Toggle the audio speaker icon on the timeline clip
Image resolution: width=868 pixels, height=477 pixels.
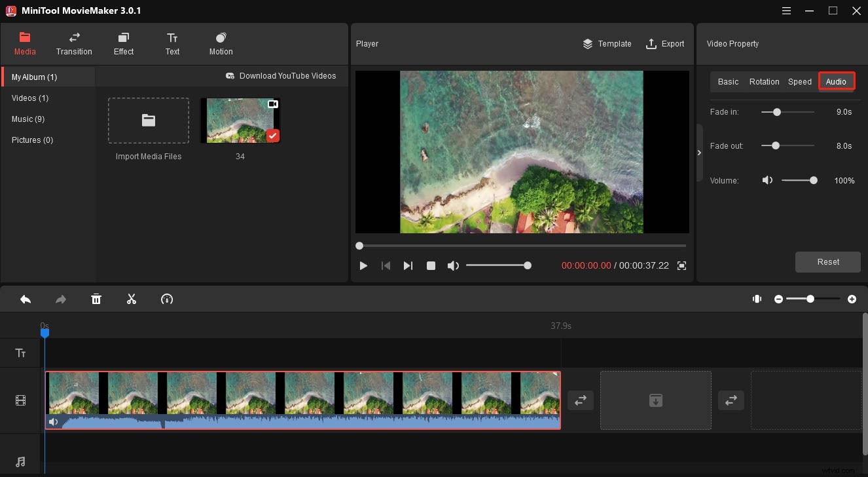coord(54,421)
